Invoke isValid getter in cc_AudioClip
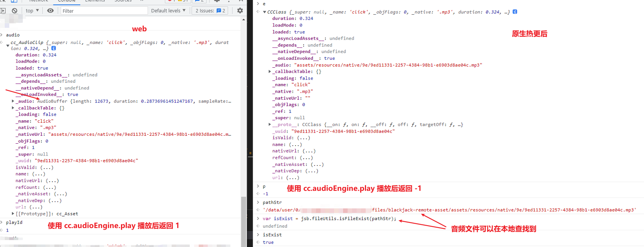 [x=47, y=167]
